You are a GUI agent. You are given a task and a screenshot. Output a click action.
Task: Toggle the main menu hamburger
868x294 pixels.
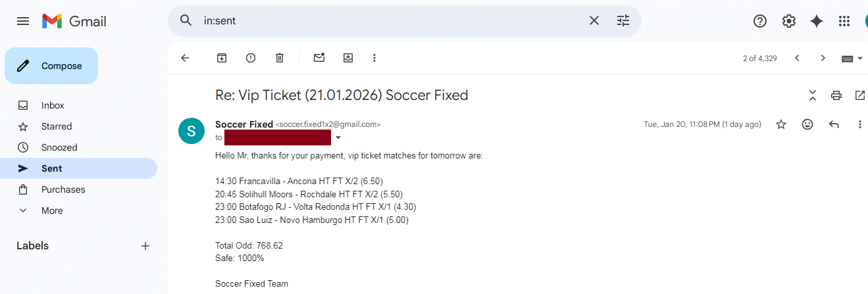click(23, 21)
